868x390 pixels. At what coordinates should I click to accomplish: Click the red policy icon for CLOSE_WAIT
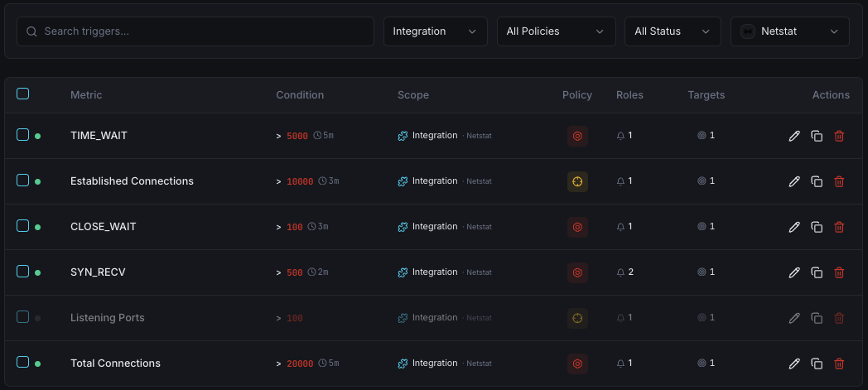(577, 227)
